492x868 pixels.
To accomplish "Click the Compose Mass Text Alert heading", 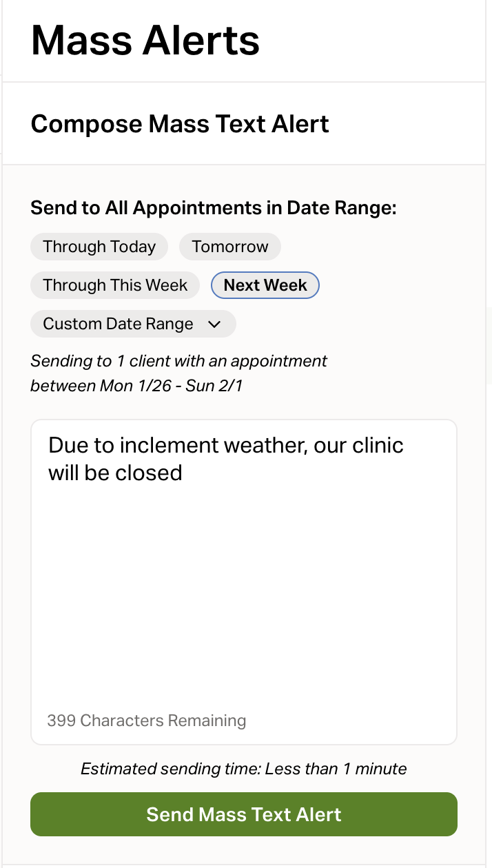I will [x=180, y=124].
